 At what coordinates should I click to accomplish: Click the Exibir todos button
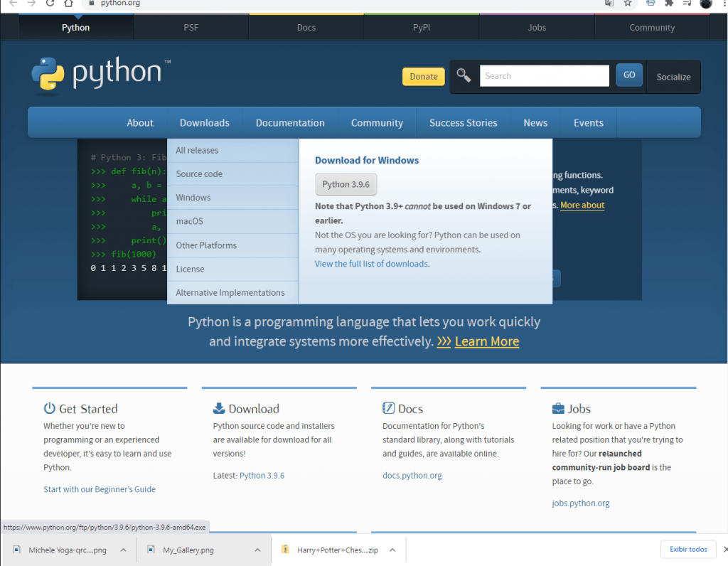click(688, 549)
